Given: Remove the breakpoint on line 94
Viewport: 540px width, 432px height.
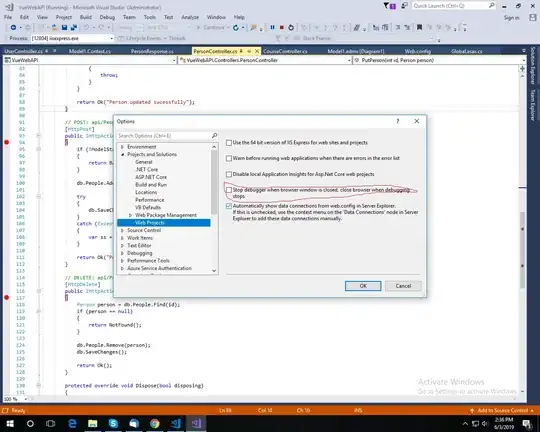Looking at the screenshot, I should pyautogui.click(x=7, y=142).
